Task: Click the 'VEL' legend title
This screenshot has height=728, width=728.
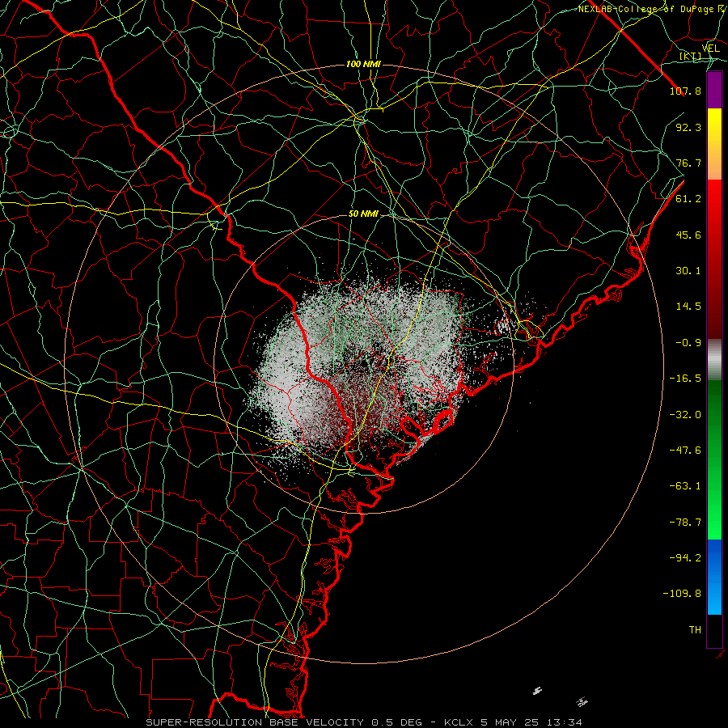Action: [710, 49]
